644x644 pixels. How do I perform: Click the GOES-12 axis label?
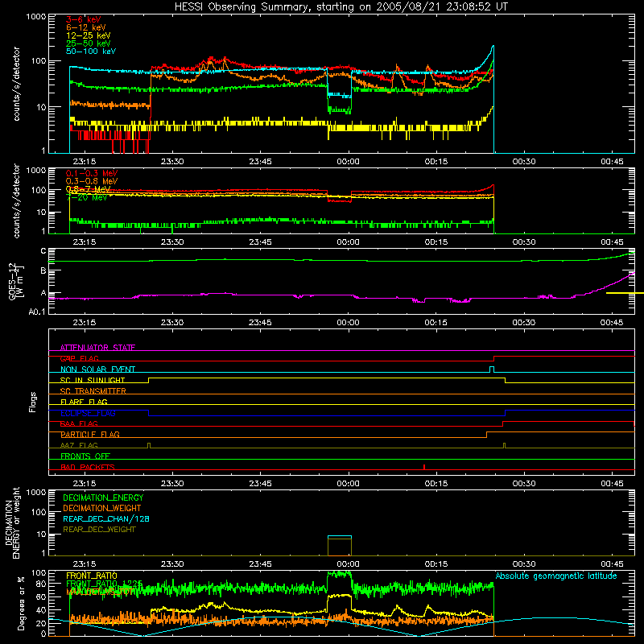[12, 281]
